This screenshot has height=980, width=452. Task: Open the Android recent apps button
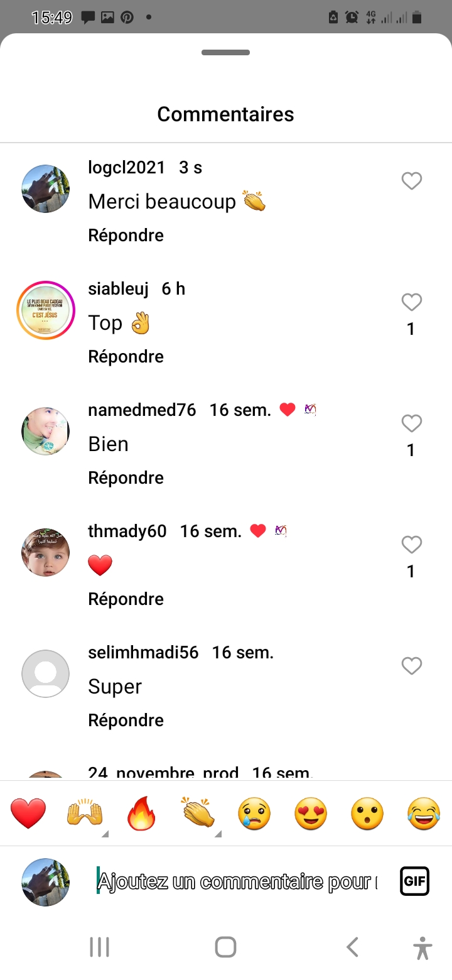pyautogui.click(x=100, y=947)
